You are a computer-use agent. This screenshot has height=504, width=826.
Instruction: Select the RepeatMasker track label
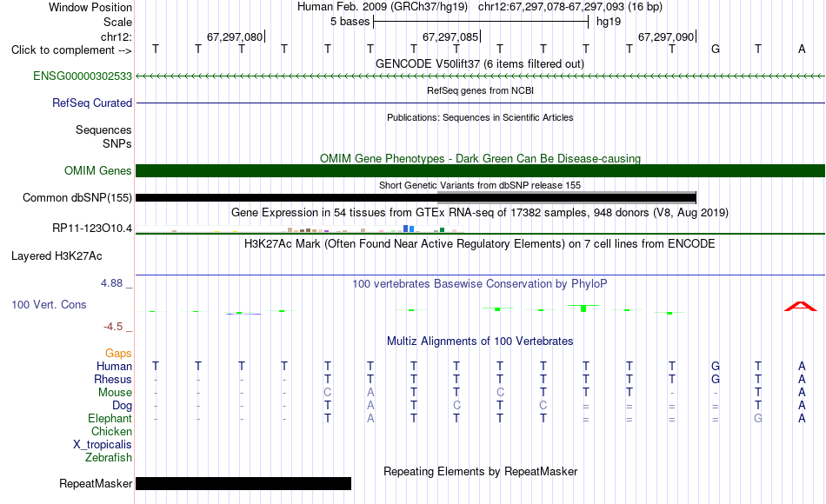tap(96, 483)
